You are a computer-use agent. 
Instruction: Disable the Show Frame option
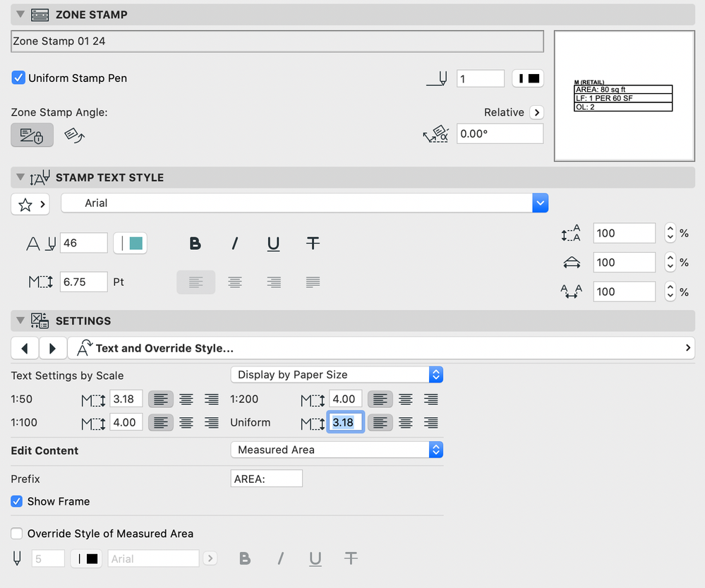(16, 502)
